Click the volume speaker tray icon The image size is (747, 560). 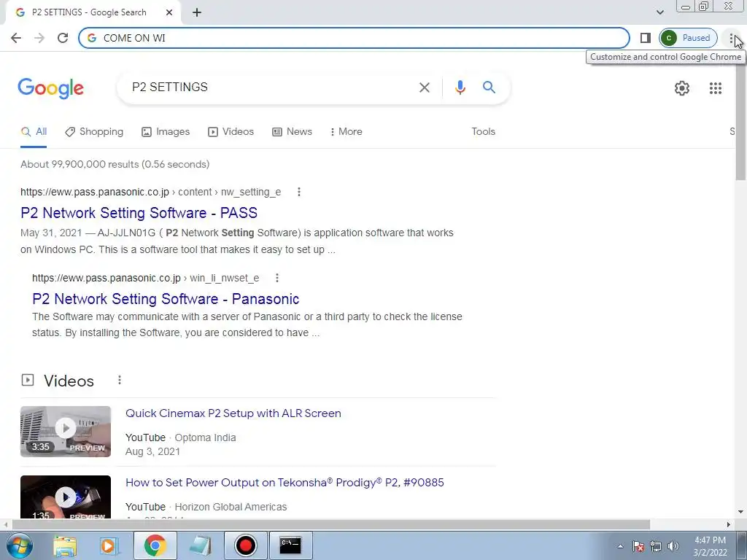(x=673, y=546)
